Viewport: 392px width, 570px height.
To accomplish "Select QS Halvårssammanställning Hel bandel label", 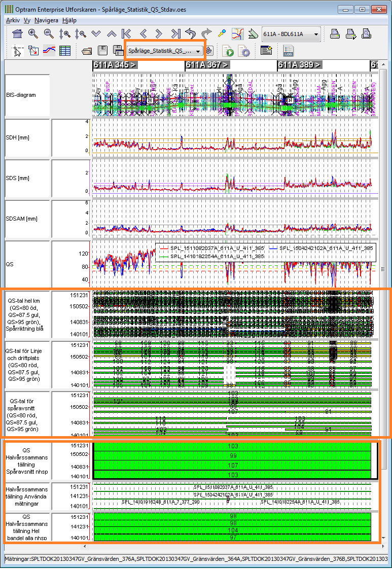I will 27,527.
